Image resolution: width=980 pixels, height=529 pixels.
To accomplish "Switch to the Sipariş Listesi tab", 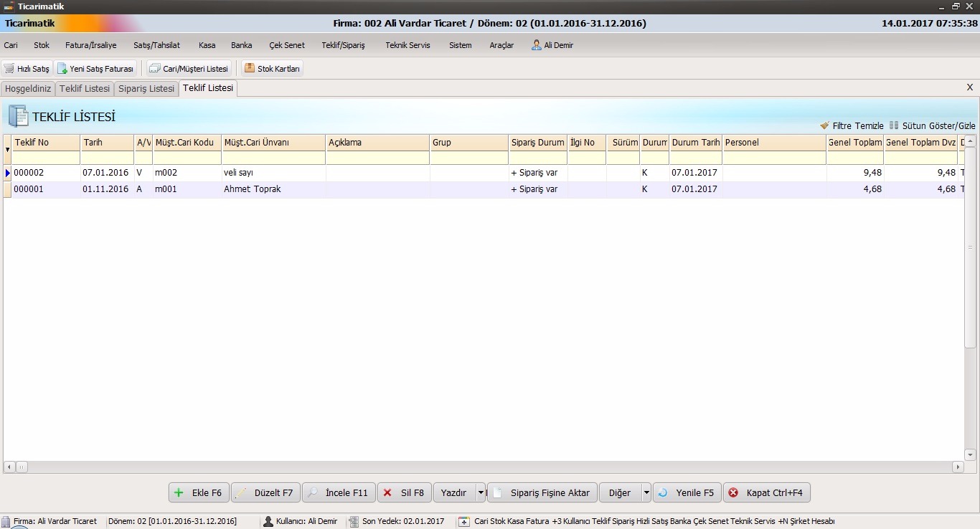I will tap(146, 89).
